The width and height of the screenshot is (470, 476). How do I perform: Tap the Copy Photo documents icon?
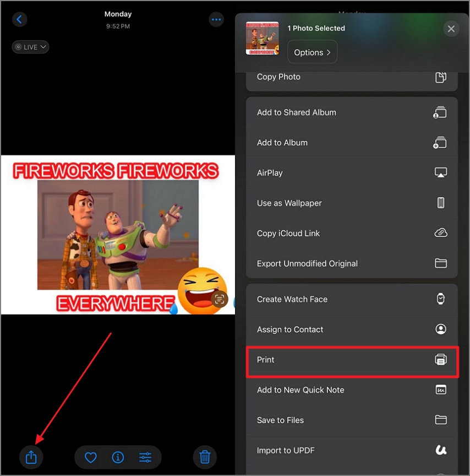441,77
